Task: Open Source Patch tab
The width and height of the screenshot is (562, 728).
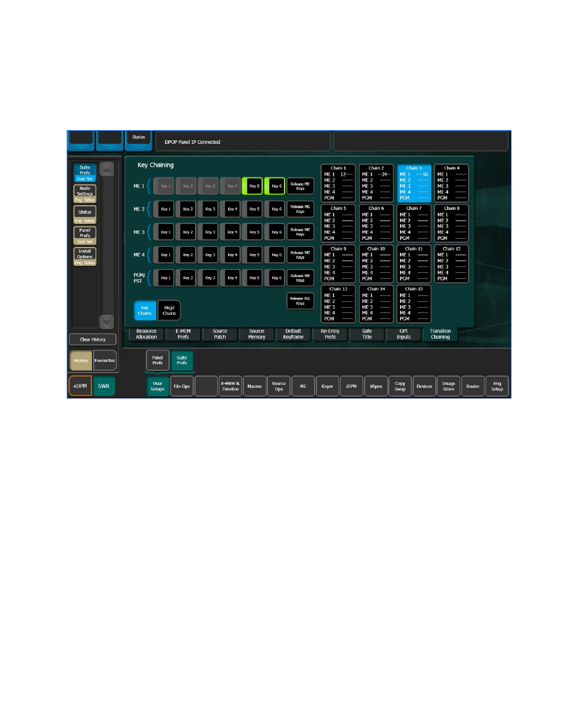Action: click(x=220, y=334)
